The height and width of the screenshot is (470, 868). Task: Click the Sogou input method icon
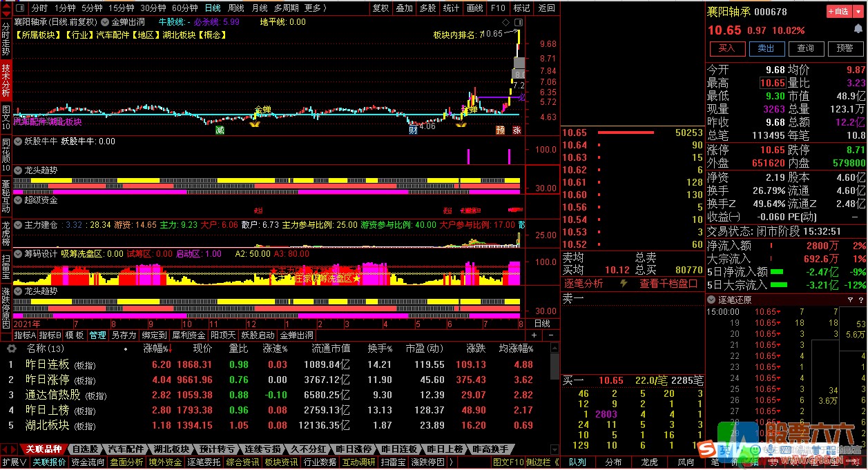[705, 449]
